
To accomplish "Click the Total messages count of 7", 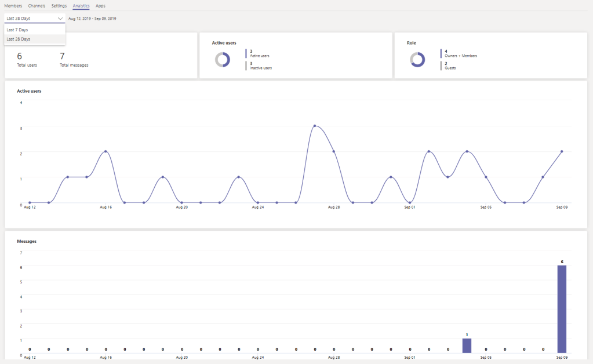I will pos(63,56).
